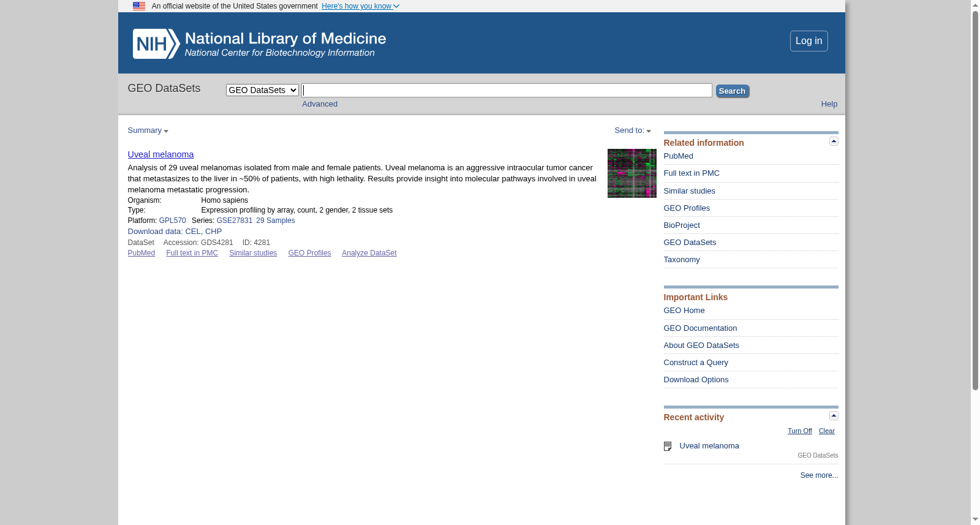980x525 pixels.
Task: Open Similar studies in Related information
Action: [689, 191]
